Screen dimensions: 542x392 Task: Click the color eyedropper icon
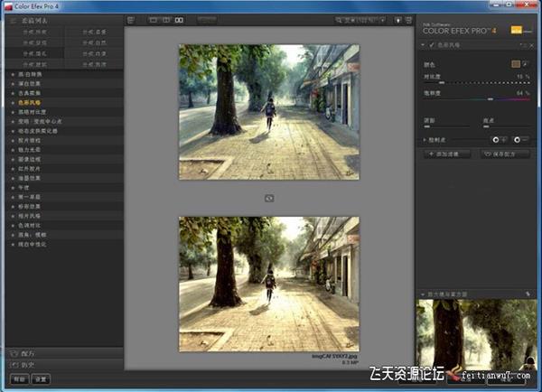coord(527,64)
